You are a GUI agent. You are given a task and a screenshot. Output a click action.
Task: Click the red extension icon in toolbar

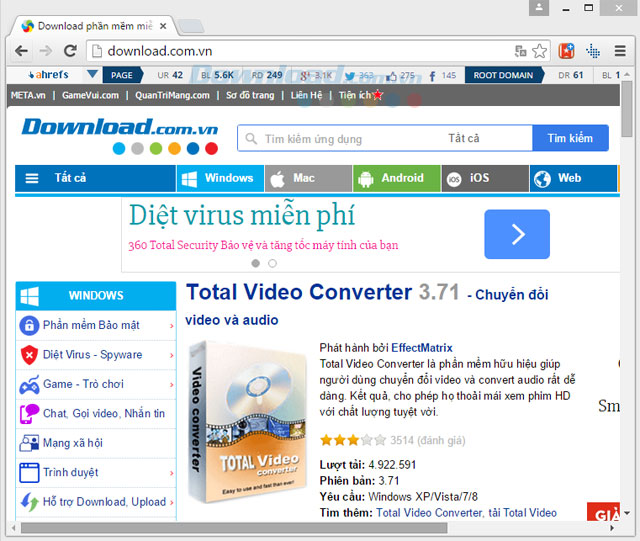566,51
